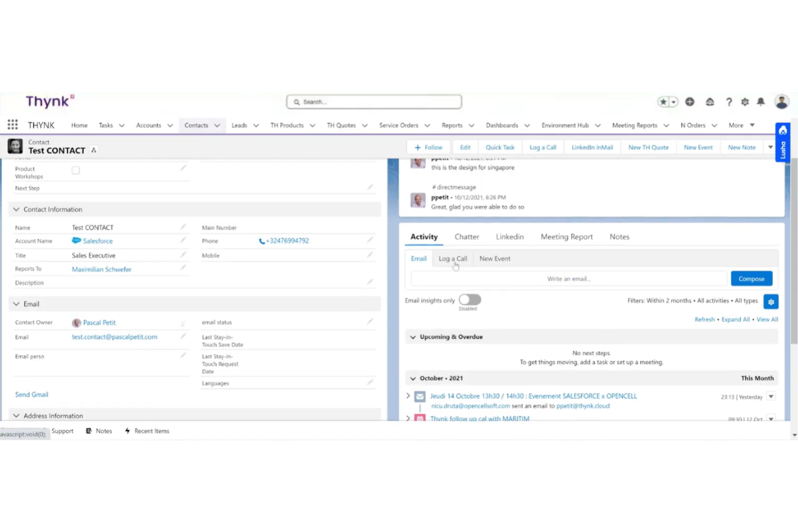Screen dimensions: 798x532
Task: Click the contact record icon in header
Action: tap(15, 146)
